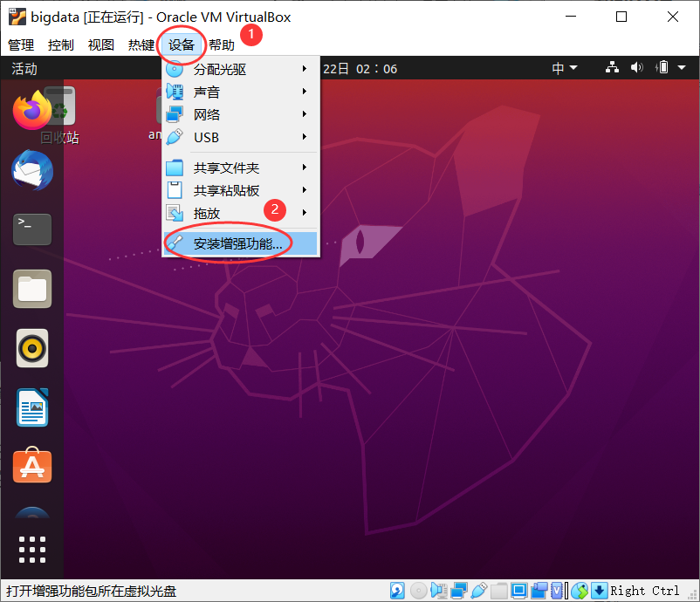Viewport: 700px width, 602px height.
Task: Click hard disk activity indicator in status bar
Action: click(x=397, y=591)
